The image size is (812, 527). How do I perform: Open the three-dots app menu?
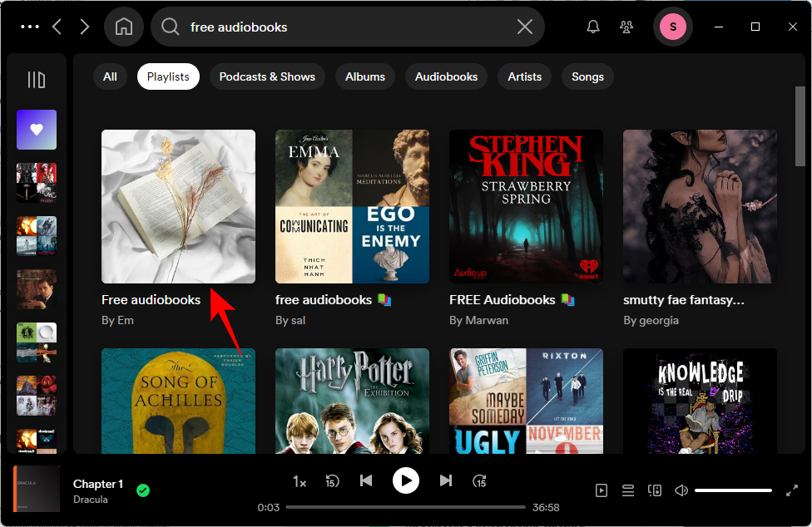pos(30,27)
